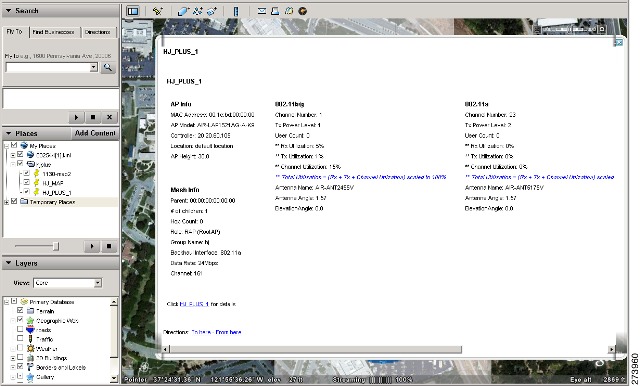
Task: Click the Places transparency slider handle
Action: (x=56, y=246)
